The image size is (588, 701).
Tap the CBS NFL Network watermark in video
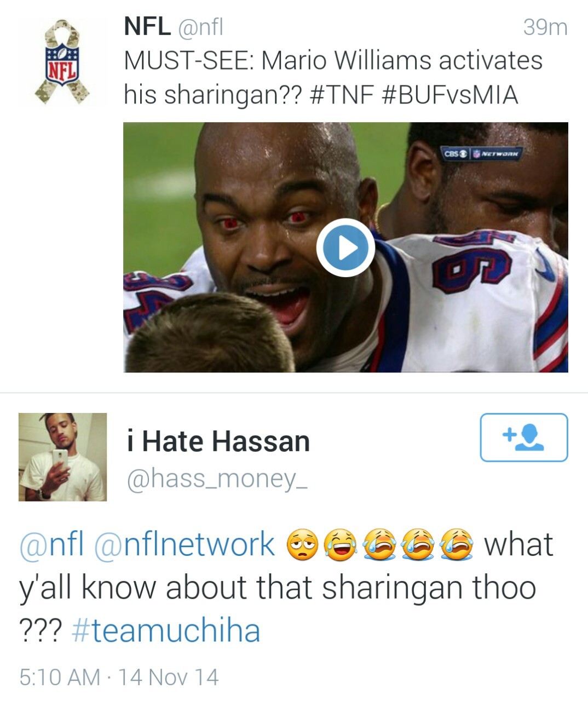point(482,154)
